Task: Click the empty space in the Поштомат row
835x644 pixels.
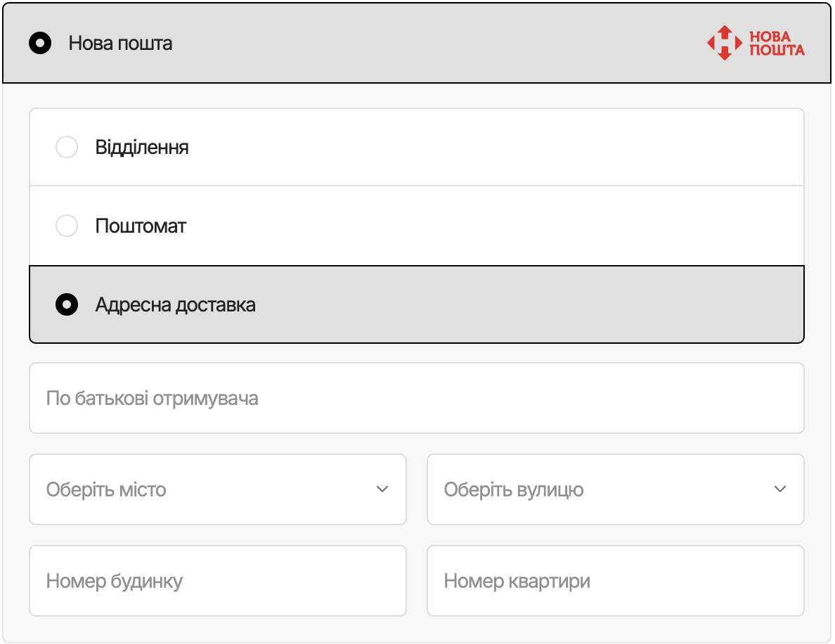Action: (x=492, y=226)
